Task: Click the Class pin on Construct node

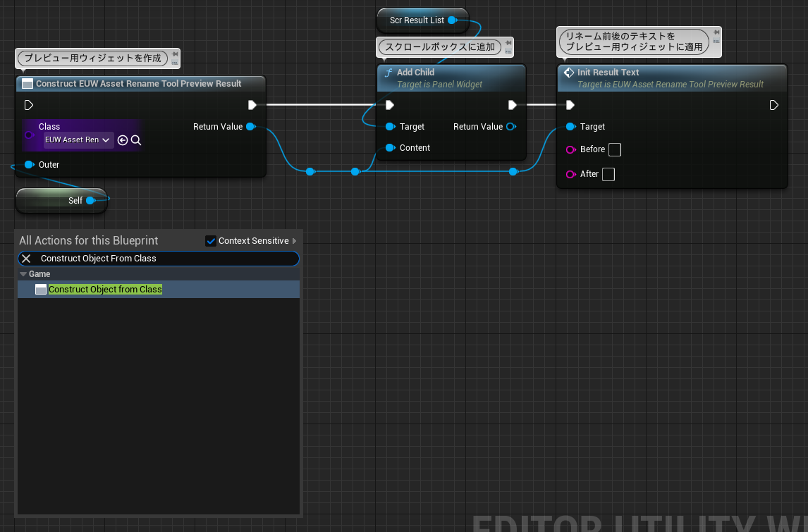Action: [x=30, y=135]
